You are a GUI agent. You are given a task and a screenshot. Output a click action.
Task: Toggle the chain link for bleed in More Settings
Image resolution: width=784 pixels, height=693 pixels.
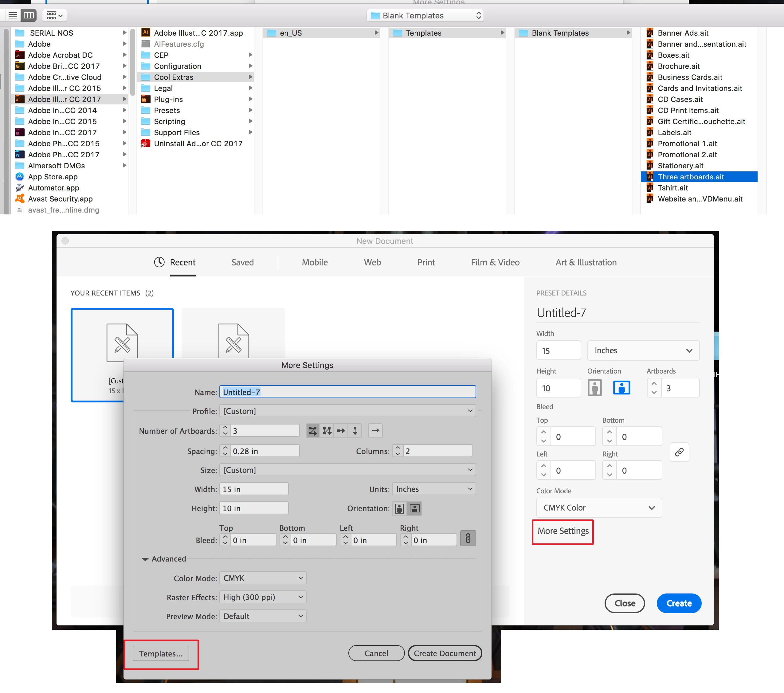pos(468,538)
